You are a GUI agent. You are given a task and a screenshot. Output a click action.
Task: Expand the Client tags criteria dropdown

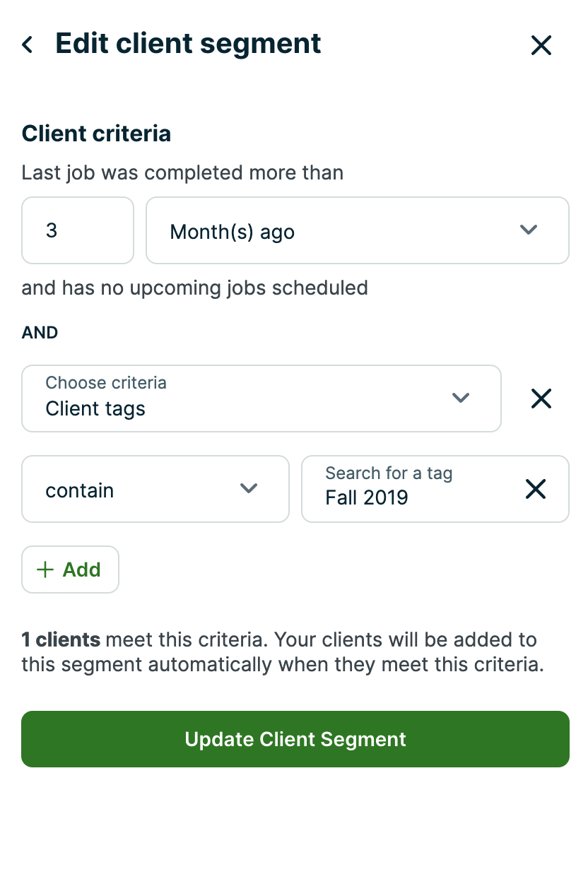click(x=261, y=399)
